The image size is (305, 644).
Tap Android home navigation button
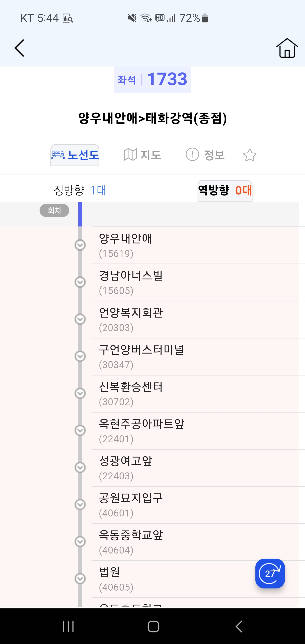[x=153, y=626]
